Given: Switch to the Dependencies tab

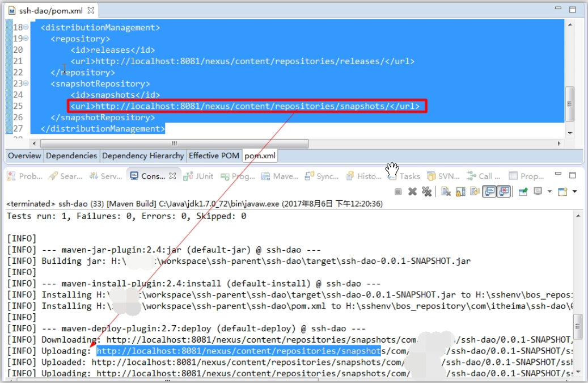Looking at the screenshot, I should (71, 155).
